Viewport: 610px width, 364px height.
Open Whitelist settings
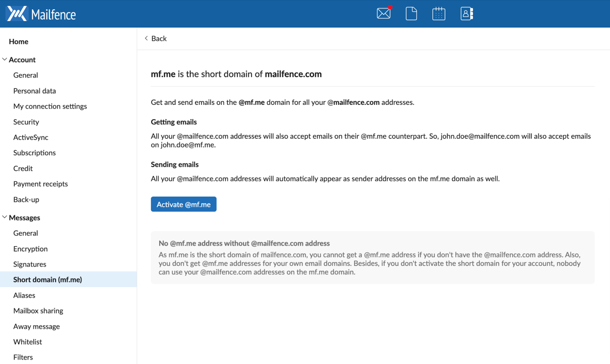click(x=28, y=342)
